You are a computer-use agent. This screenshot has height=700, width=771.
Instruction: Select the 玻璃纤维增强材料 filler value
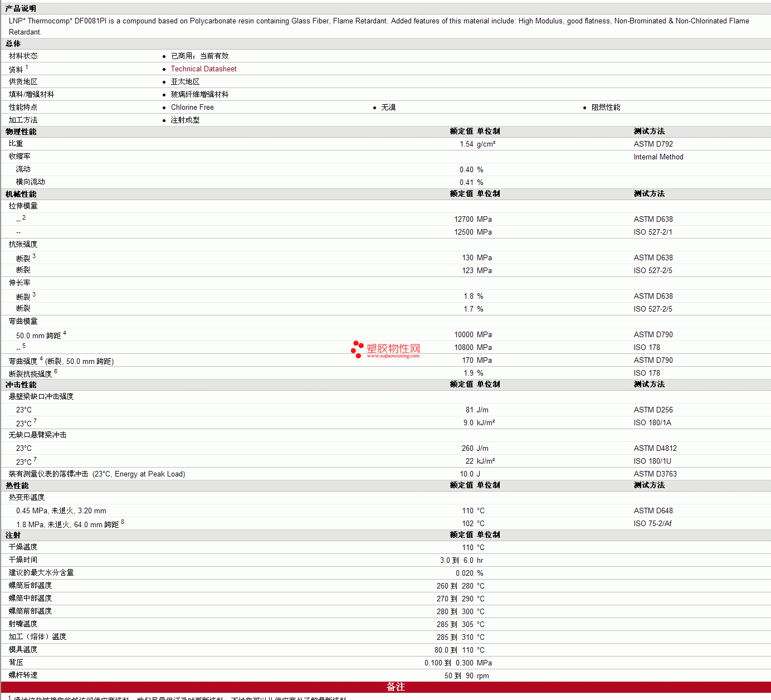[199, 94]
